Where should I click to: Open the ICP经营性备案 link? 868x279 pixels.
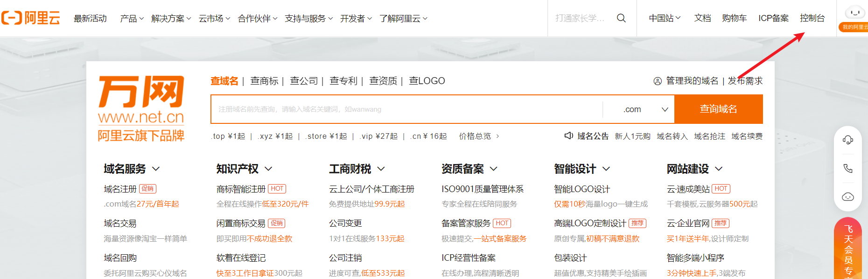point(469,258)
